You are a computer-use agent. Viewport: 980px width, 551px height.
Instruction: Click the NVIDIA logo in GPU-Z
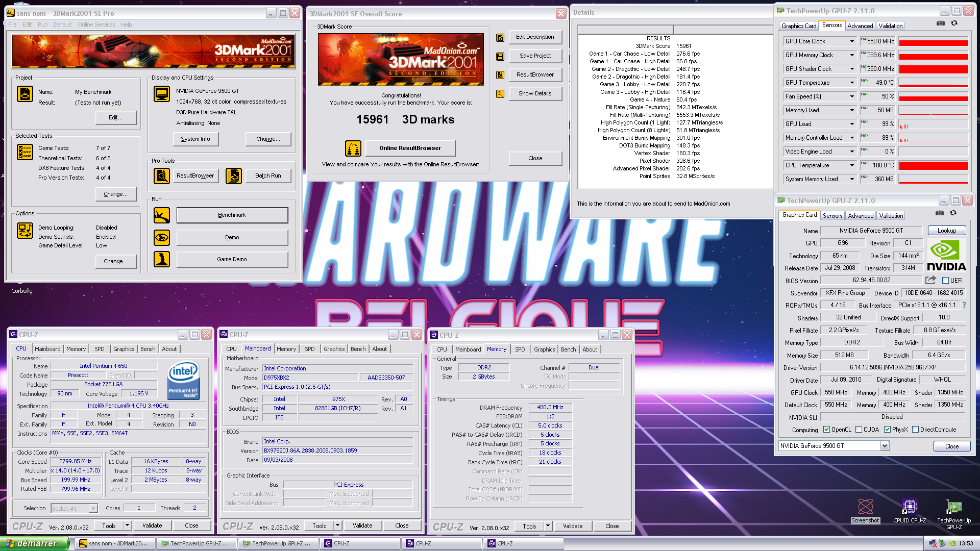(x=946, y=256)
